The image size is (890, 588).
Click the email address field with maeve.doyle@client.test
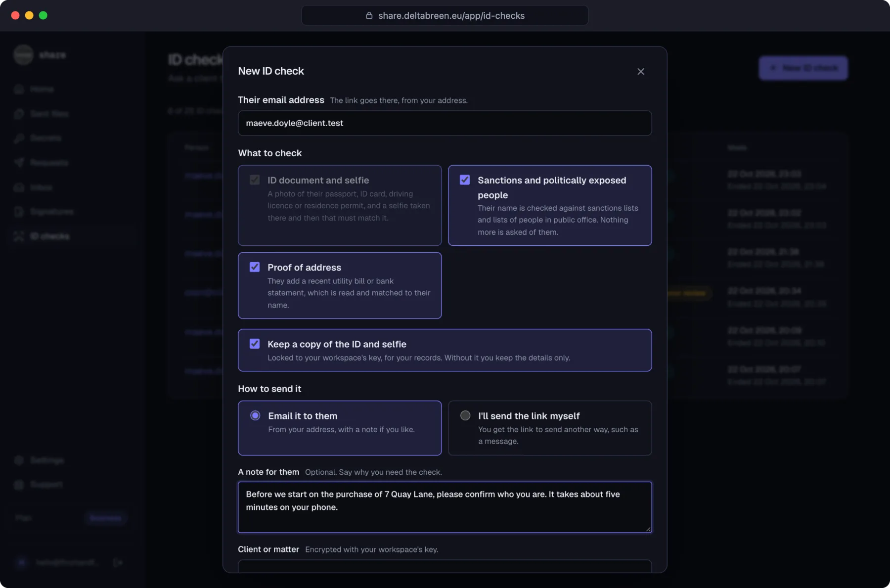coord(445,123)
